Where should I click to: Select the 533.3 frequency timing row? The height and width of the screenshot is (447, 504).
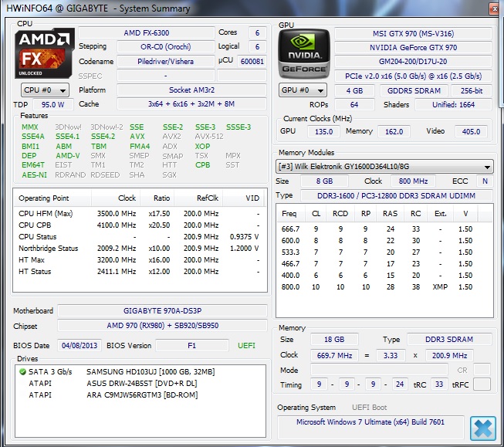click(384, 252)
